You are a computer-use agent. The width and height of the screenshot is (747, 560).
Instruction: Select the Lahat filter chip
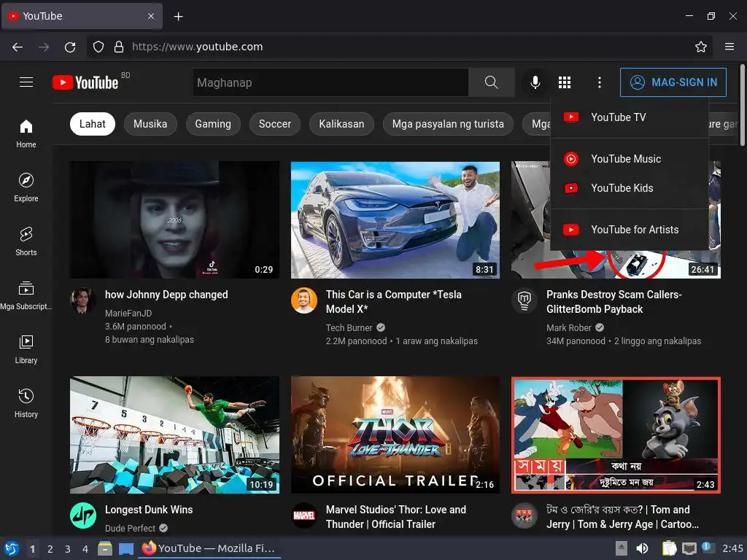coord(93,124)
